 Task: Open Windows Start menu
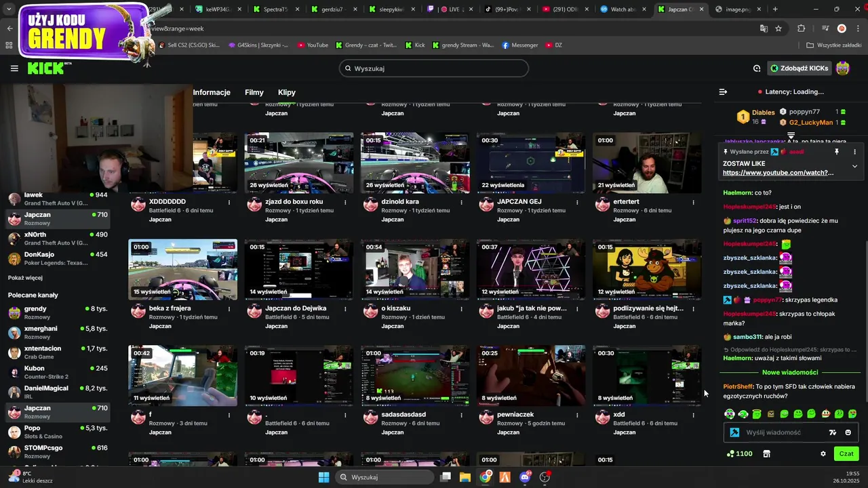pyautogui.click(x=323, y=477)
